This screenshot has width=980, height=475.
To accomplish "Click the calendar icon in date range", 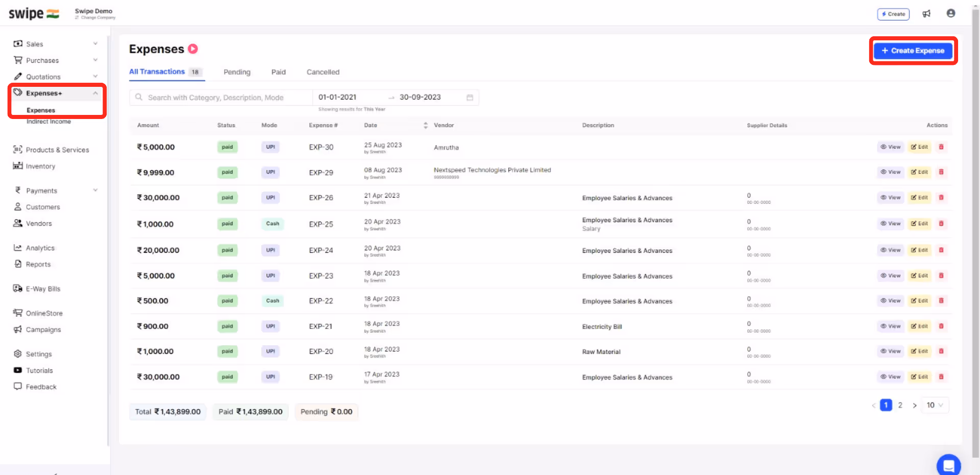I will click(x=470, y=98).
